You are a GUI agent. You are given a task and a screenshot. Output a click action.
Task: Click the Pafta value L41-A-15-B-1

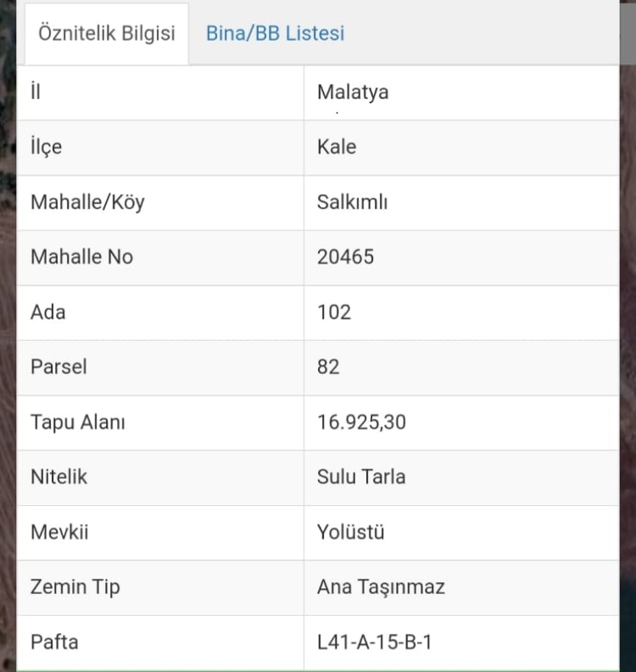coord(374,641)
